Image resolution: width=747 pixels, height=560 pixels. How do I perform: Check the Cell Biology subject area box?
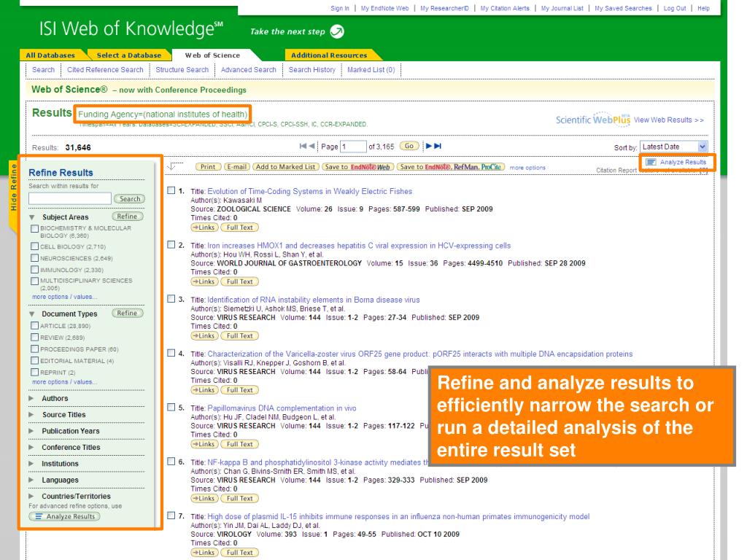pyautogui.click(x=34, y=246)
